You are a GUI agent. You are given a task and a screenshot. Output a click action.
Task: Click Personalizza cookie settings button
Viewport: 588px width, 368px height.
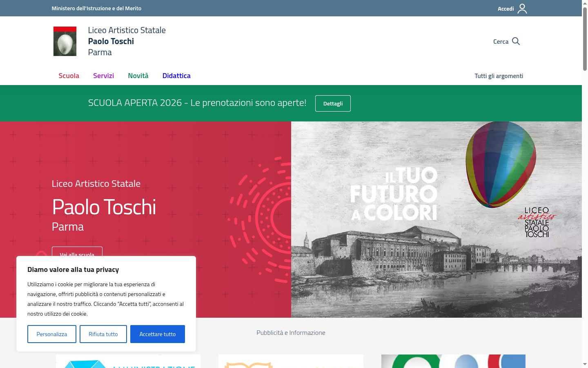coord(52,334)
